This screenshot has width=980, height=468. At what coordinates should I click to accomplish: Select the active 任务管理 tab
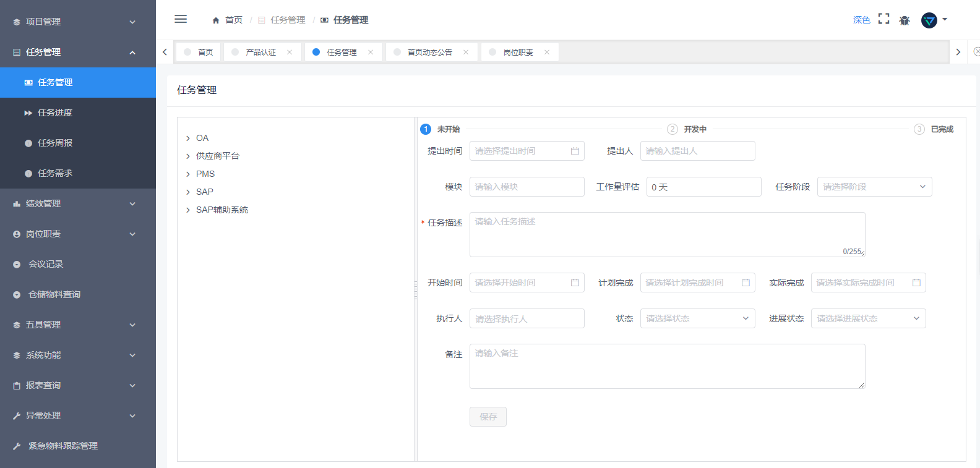pyautogui.click(x=342, y=52)
